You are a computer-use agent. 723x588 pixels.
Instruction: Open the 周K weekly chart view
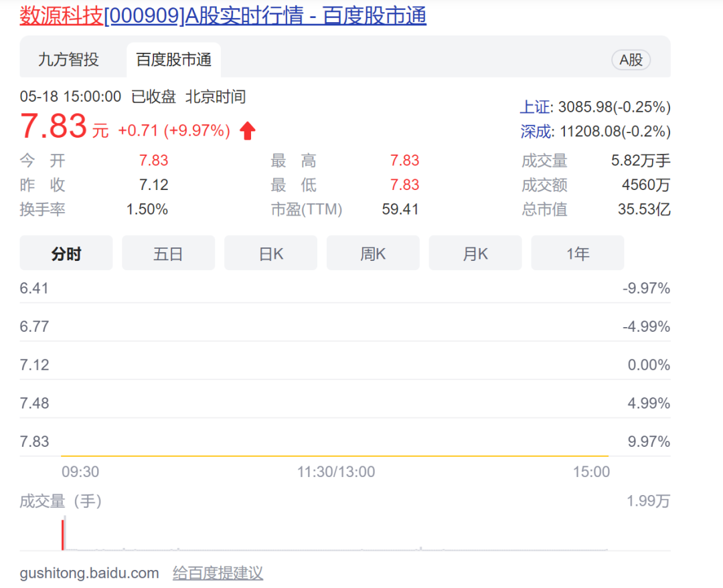(373, 253)
